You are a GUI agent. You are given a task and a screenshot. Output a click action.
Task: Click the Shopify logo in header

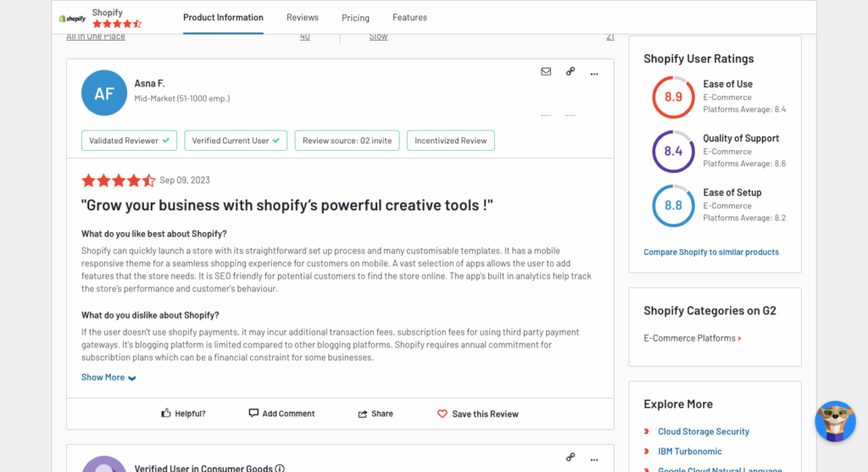tap(73, 19)
